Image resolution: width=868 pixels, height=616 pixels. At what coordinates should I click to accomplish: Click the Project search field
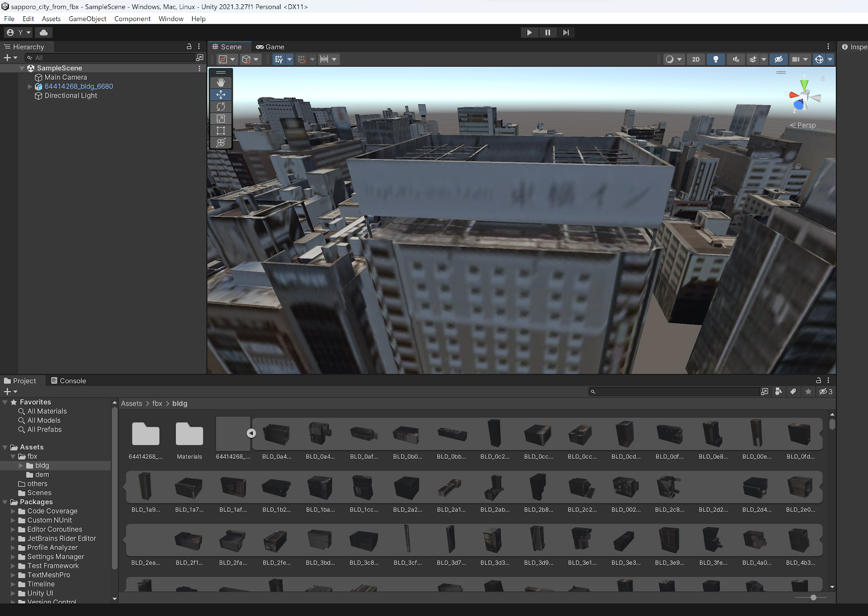(x=674, y=392)
